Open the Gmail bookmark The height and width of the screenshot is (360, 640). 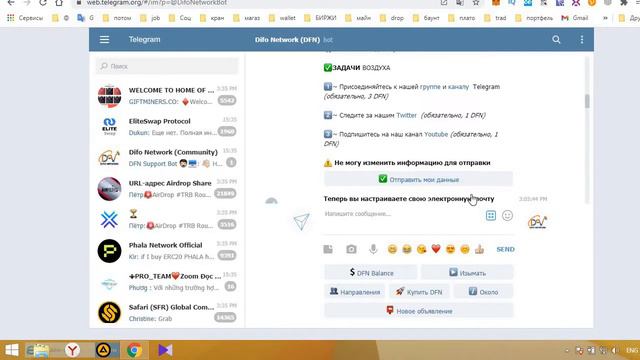[x=575, y=18]
